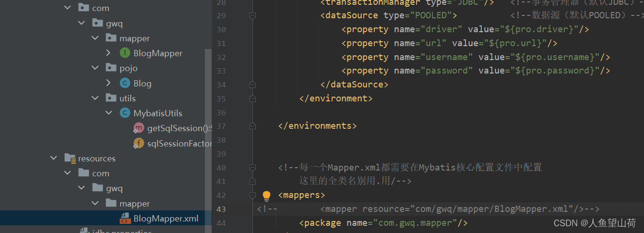644x233 pixels.
Task: Click the <mappers> opening tag
Action: [301, 196]
